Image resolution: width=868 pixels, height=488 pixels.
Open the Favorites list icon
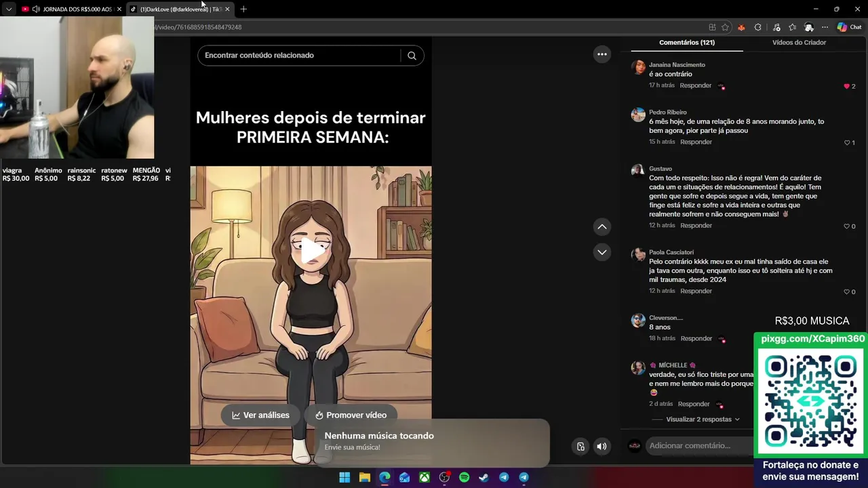click(x=792, y=27)
